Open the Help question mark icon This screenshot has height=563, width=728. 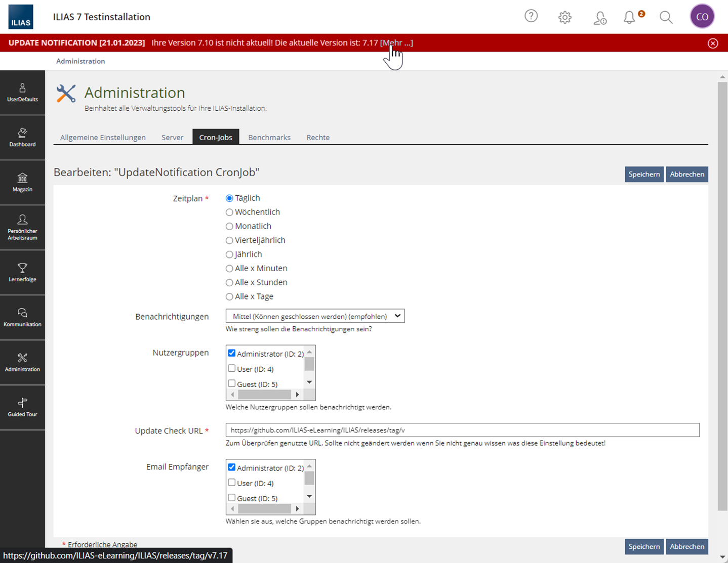point(531,16)
